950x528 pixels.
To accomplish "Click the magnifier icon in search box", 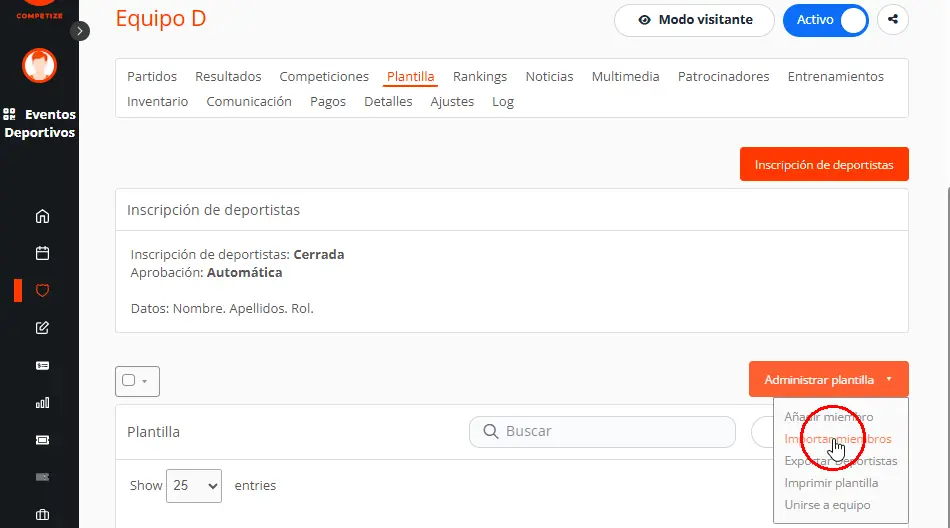I will point(491,432).
